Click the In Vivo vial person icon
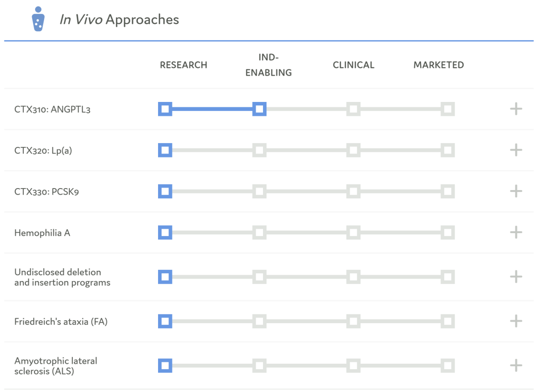Screen dimensions: 535x392 tap(38, 19)
